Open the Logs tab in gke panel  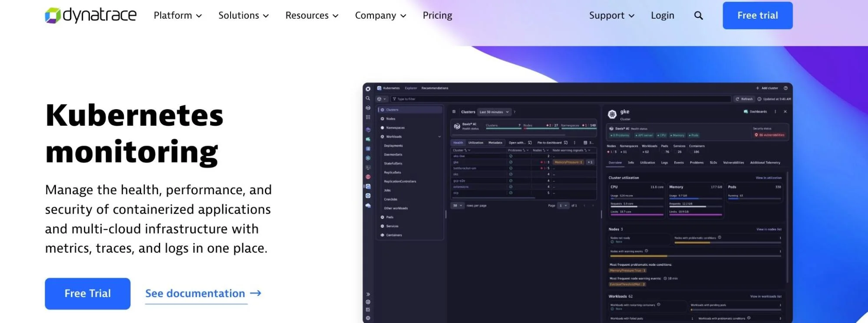pos(664,163)
